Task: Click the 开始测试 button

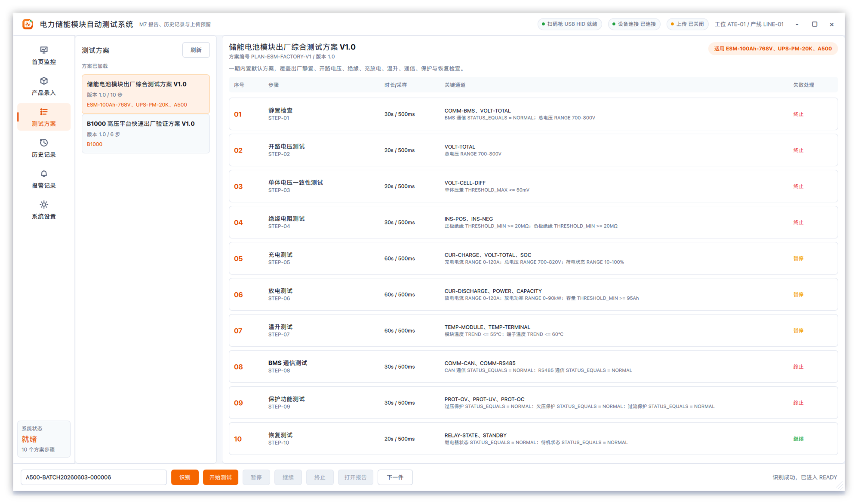Action: (x=221, y=477)
